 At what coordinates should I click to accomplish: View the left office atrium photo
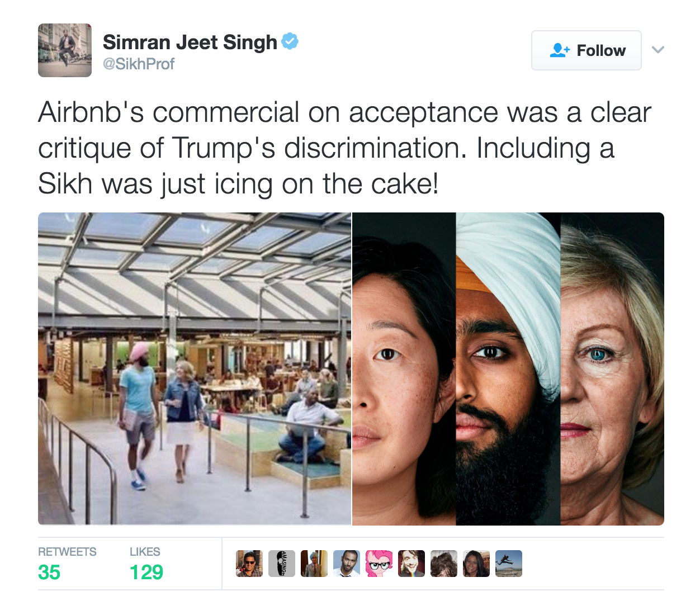tap(195, 369)
